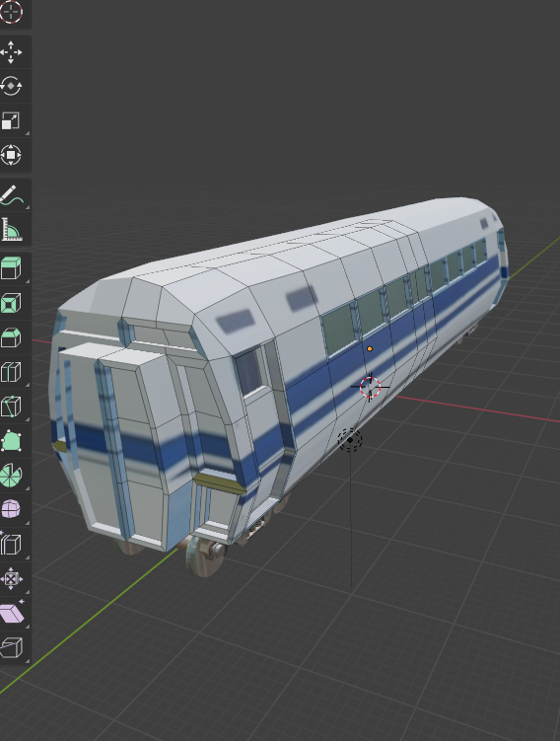Viewport: 560px width, 741px height.
Task: Choose the Rotate tool
Action: (11, 87)
